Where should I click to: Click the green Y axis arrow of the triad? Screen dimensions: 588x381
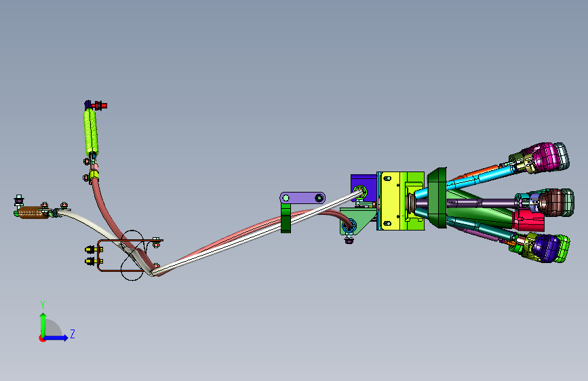pos(43,324)
